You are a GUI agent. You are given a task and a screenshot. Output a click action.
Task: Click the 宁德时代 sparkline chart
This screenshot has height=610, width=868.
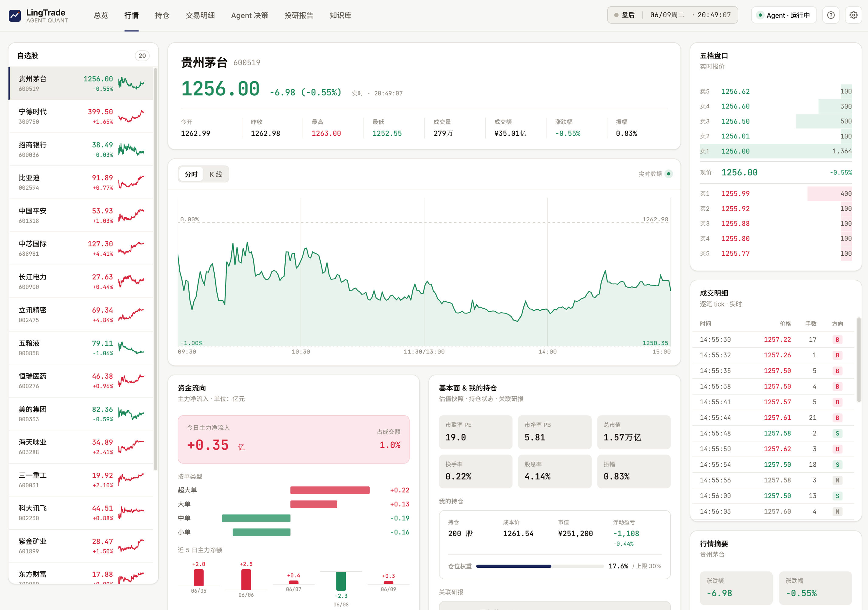tap(131, 116)
